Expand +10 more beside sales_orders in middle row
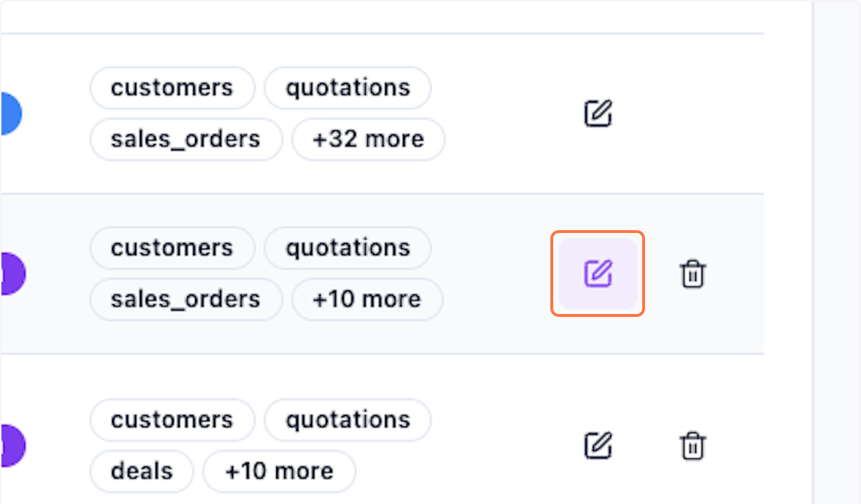The width and height of the screenshot is (861, 504). 367,299
